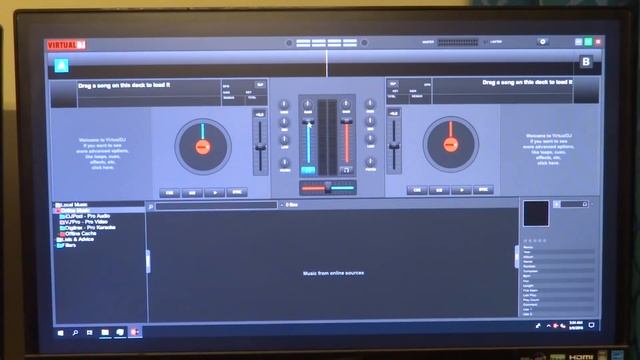Click the browser search input field
The width and height of the screenshot is (640, 360).
[216, 206]
